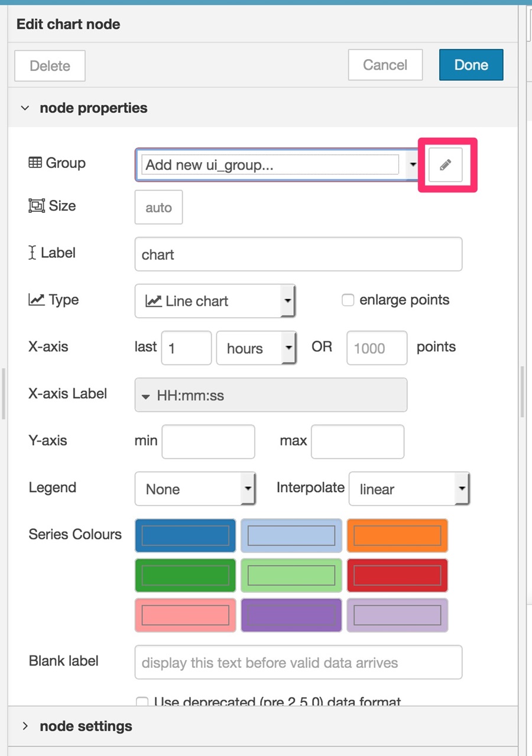Click the pencil edit icon beside Group
The width and height of the screenshot is (532, 756).
[x=446, y=164]
